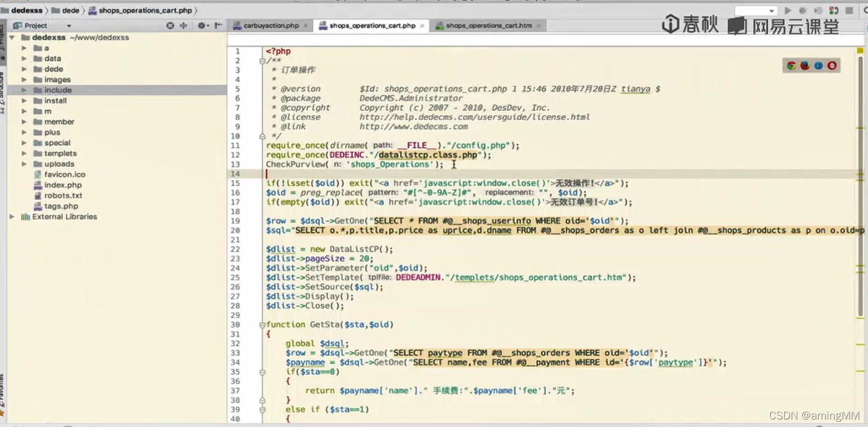Click the CheckPurview call on line 13
Viewport: 868px width, 427px height.
(355, 164)
